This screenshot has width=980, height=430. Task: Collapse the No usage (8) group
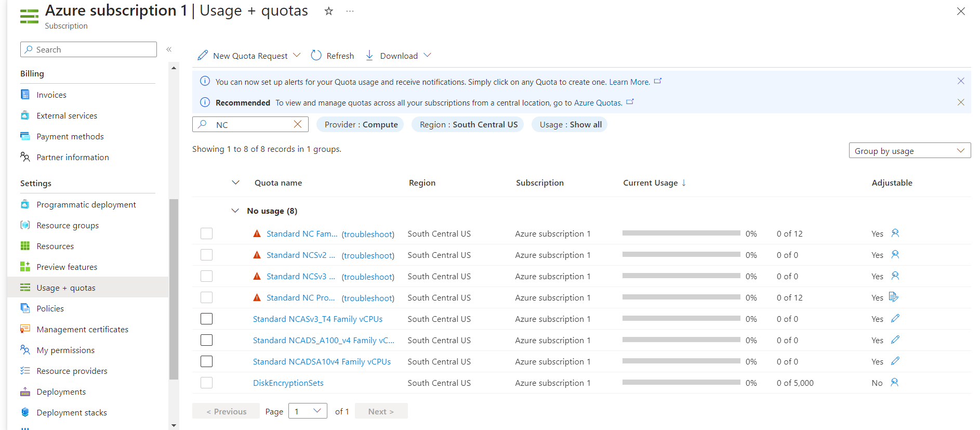coord(235,211)
